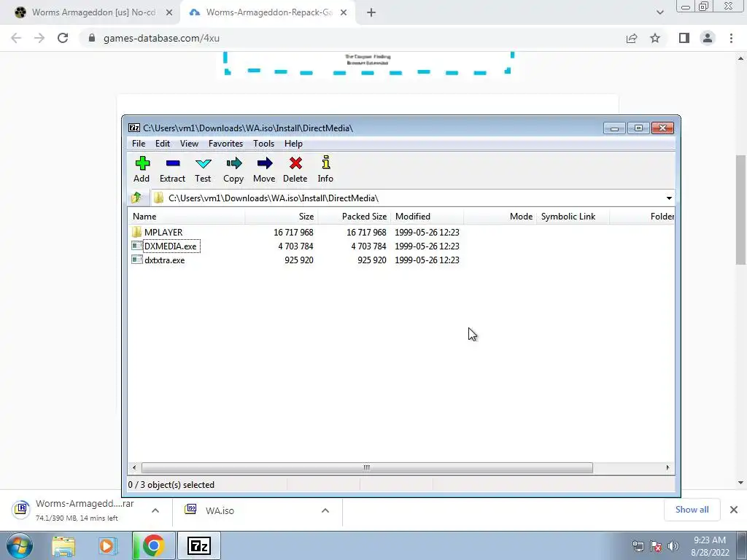Sort by the Modified column
747x560 pixels.
(x=427, y=216)
